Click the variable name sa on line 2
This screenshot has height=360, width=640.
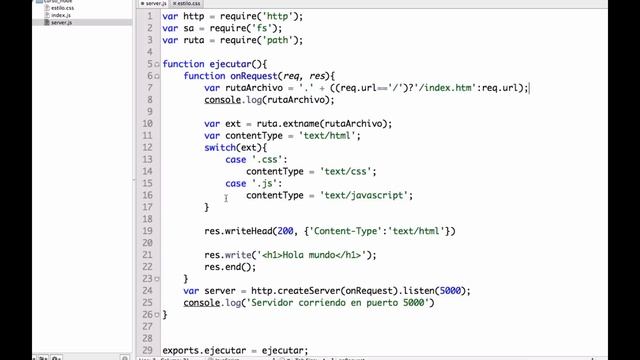(189, 28)
